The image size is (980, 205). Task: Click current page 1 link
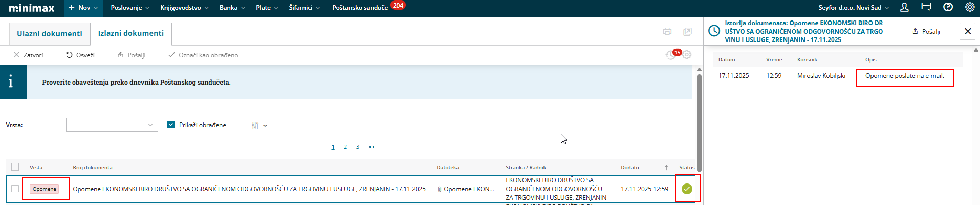(333, 147)
